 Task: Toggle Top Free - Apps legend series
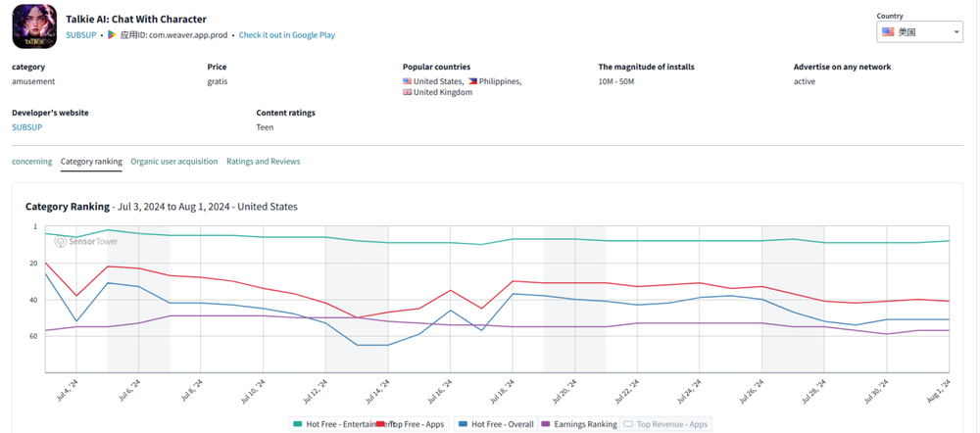tap(412, 424)
